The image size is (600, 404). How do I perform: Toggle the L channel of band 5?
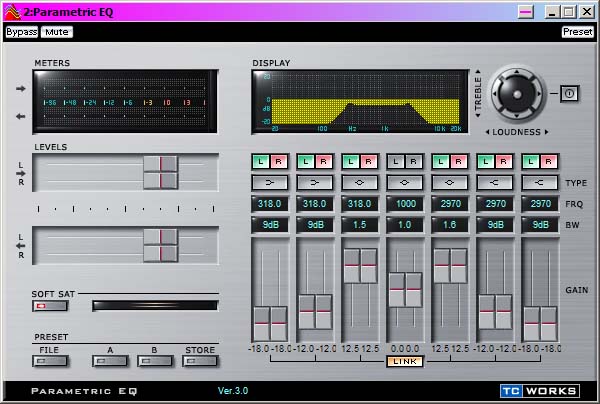[x=441, y=162]
